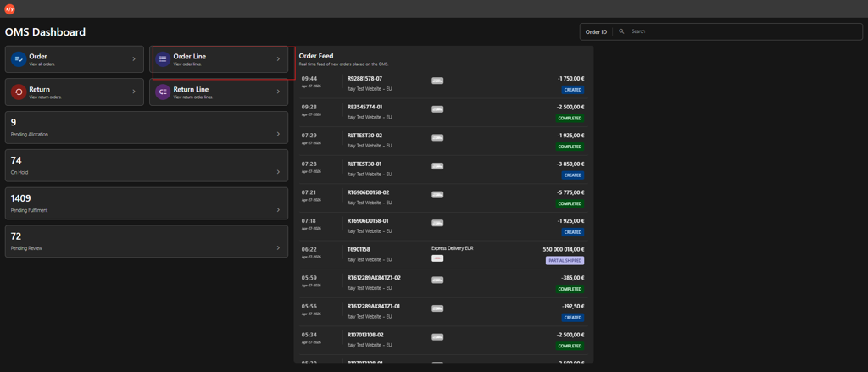Click the search magnifier icon
Screen dimensions: 868x372
pyautogui.click(x=621, y=31)
